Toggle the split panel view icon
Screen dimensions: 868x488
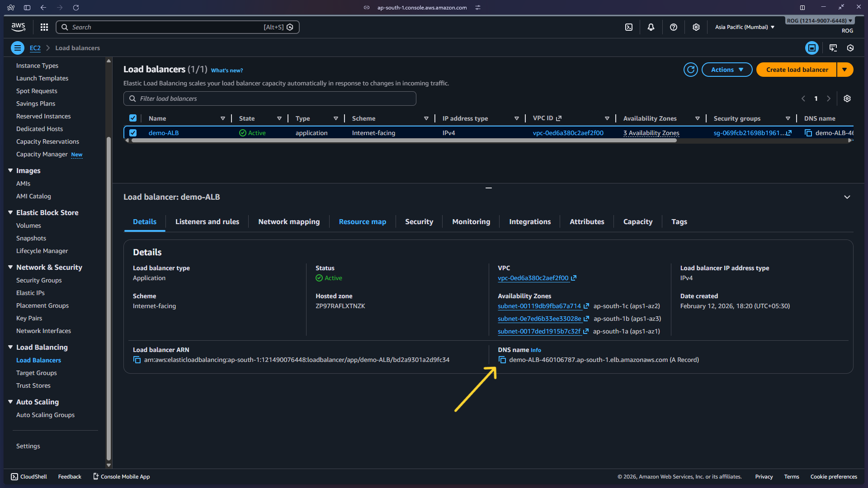811,48
